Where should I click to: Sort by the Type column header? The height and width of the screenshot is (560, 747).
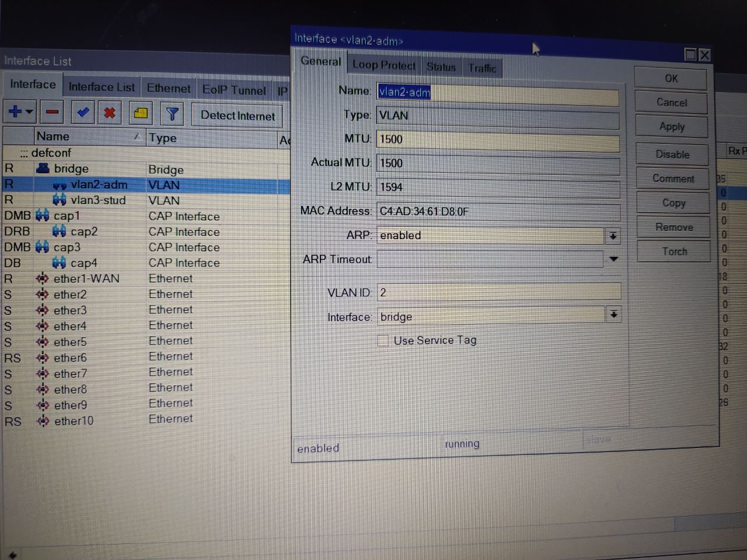(x=212, y=138)
